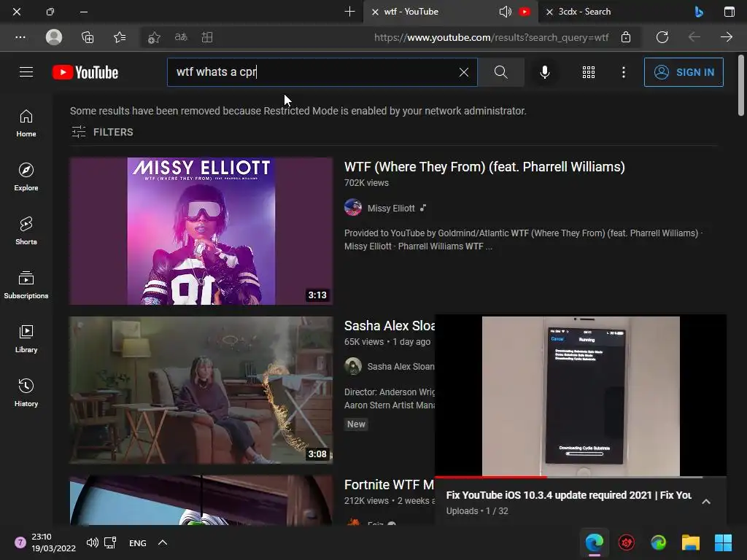Open the search FILTERS panel

tap(102, 132)
